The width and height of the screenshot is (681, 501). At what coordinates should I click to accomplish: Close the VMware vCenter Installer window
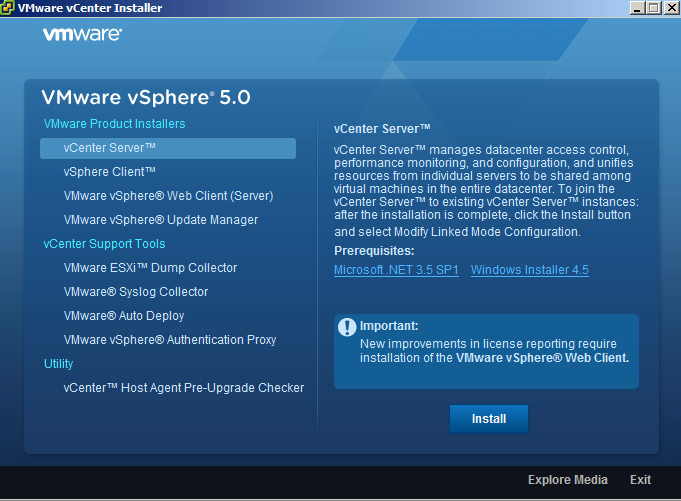point(670,8)
